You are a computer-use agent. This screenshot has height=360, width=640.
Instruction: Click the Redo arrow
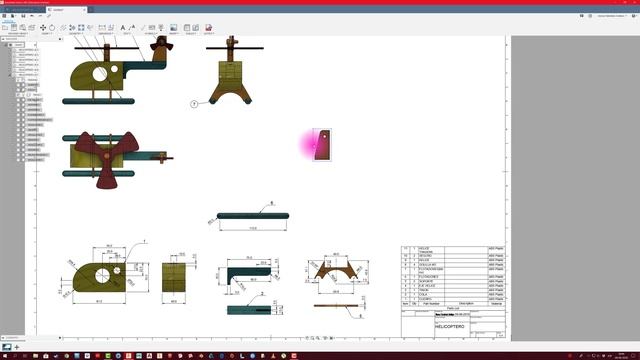(x=40, y=16)
